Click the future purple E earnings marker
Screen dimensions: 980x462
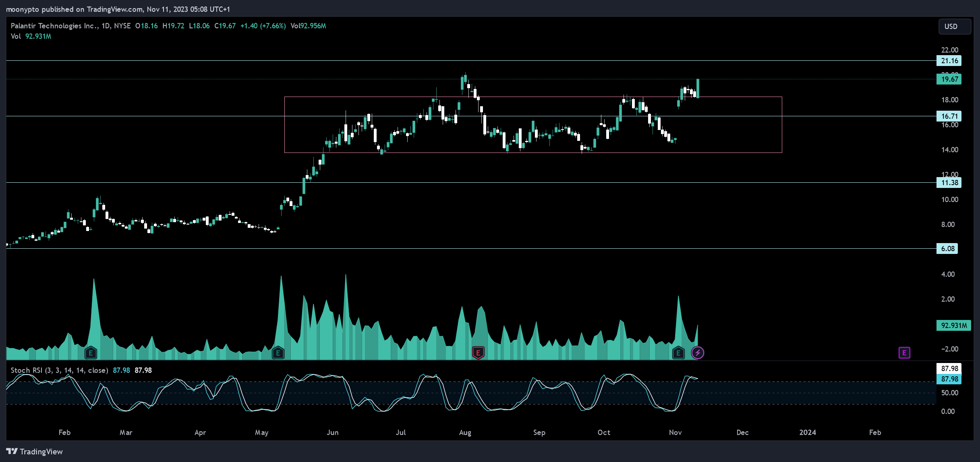coord(904,353)
